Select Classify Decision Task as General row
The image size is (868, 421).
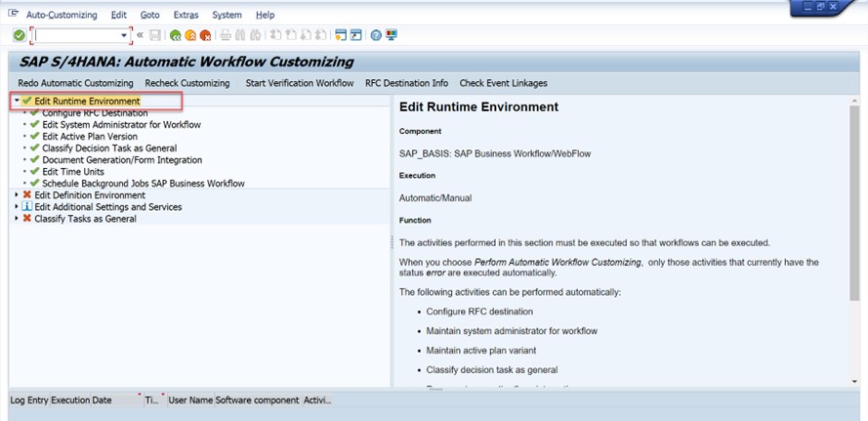click(x=109, y=147)
